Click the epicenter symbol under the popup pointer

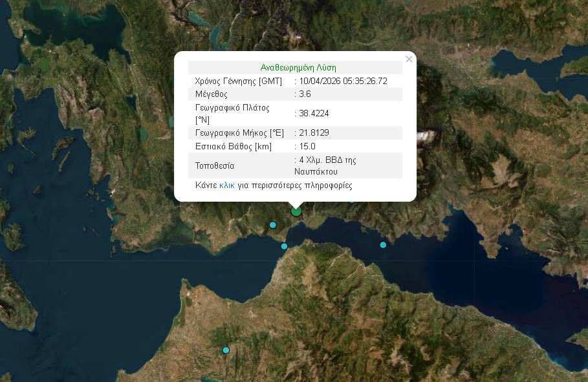pos(296,211)
